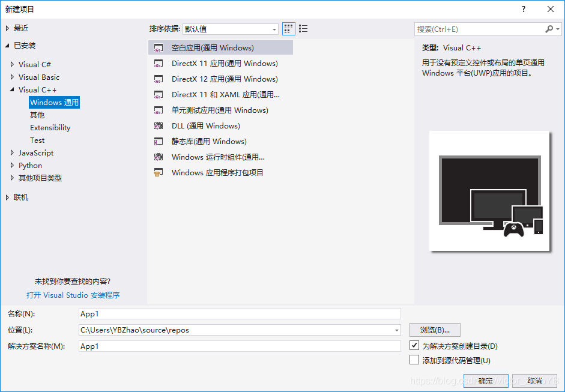The height and width of the screenshot is (392, 565).
Task: Expand the Python node
Action: 12,165
